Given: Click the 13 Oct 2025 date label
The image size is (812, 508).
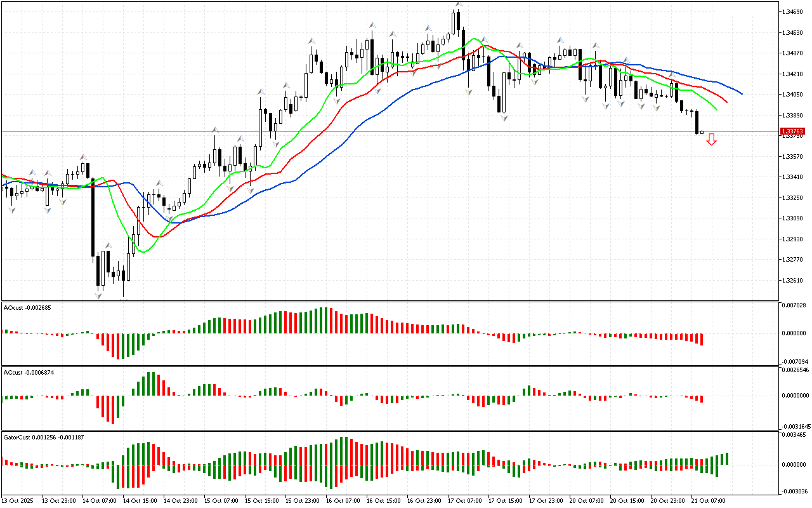Looking at the screenshot, I should (x=16, y=500).
